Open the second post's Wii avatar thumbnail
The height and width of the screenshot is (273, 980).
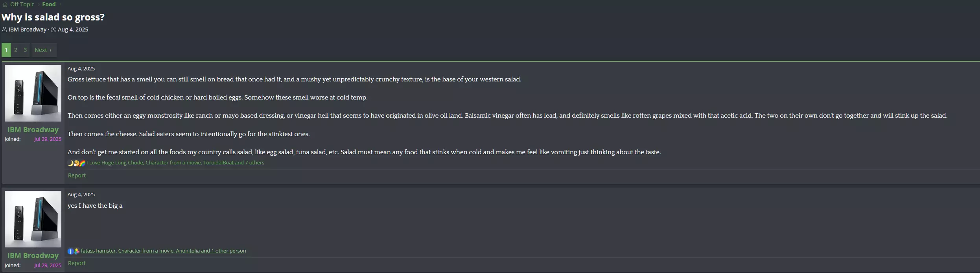click(33, 219)
